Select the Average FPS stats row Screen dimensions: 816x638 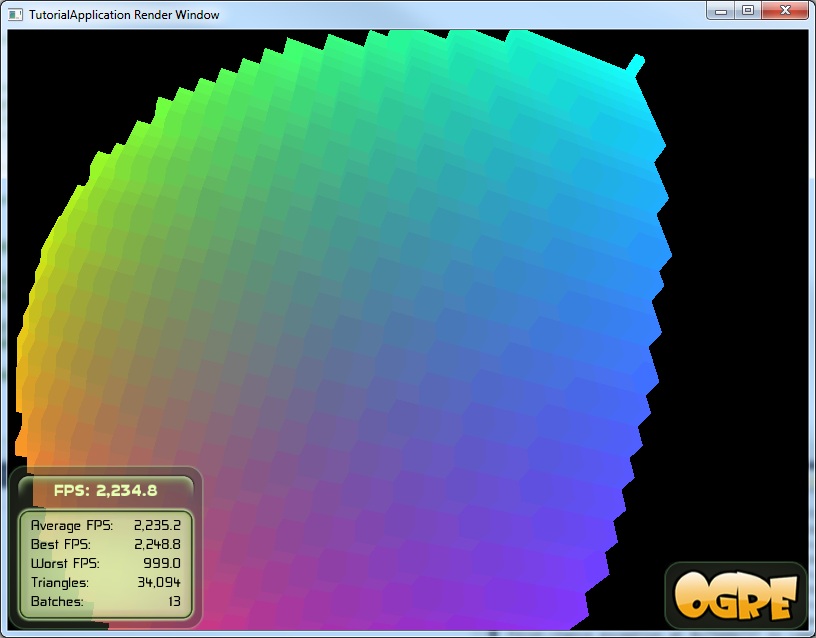click(x=105, y=525)
